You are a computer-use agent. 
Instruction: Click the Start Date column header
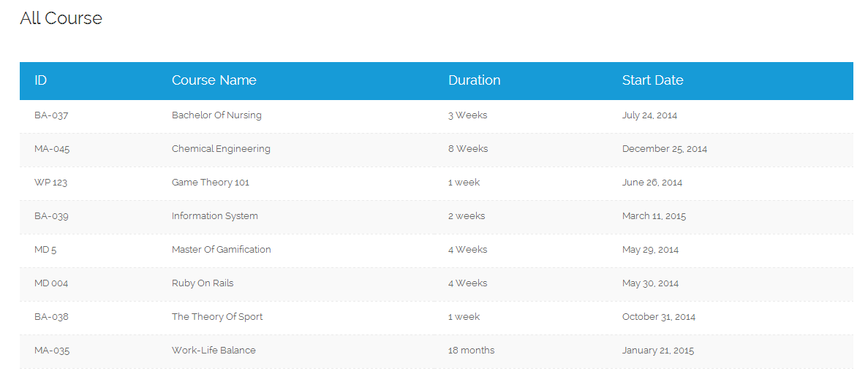point(652,80)
